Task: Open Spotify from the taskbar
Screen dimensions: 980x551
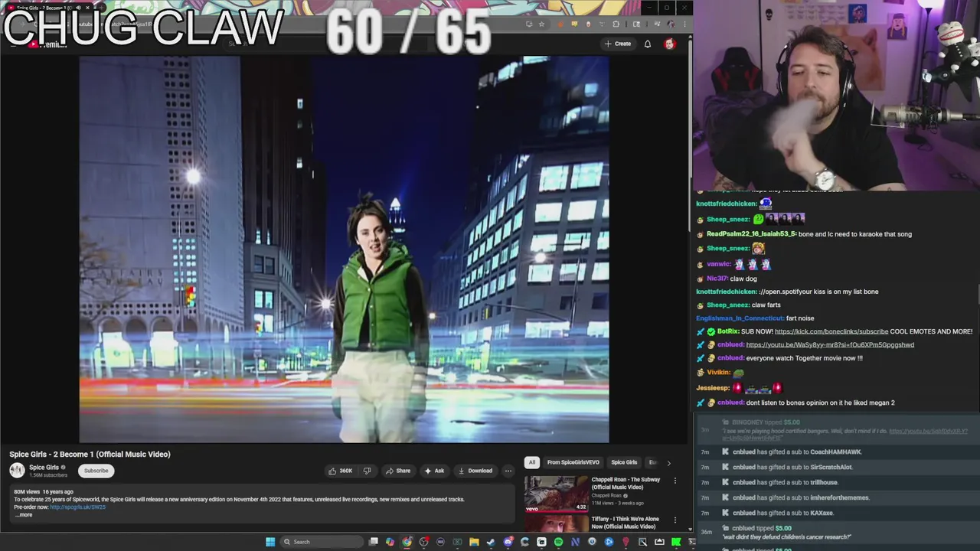Action: click(558, 542)
